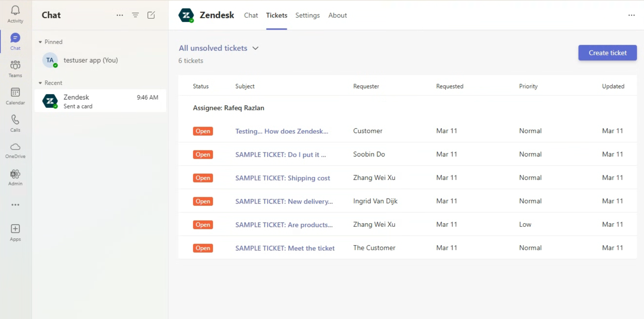Click the Create ticket button

coord(607,53)
